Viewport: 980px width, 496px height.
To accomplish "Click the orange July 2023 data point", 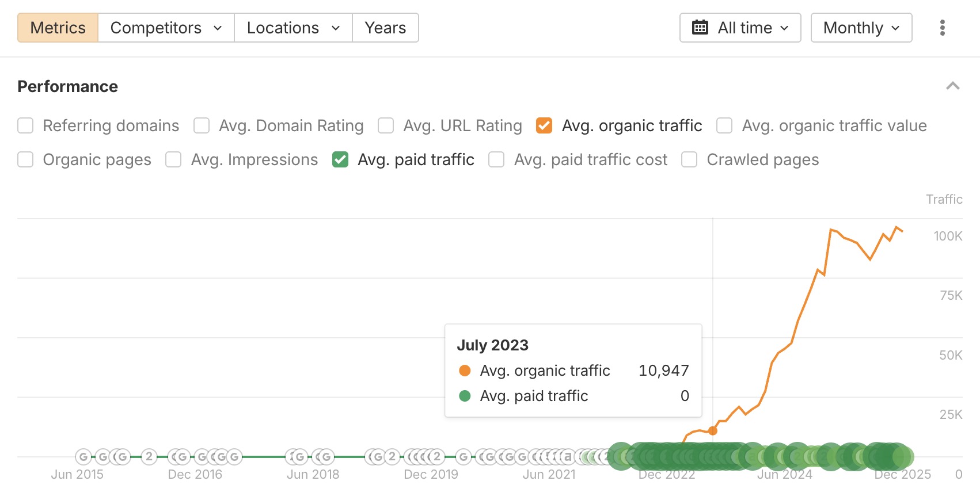I will 713,430.
